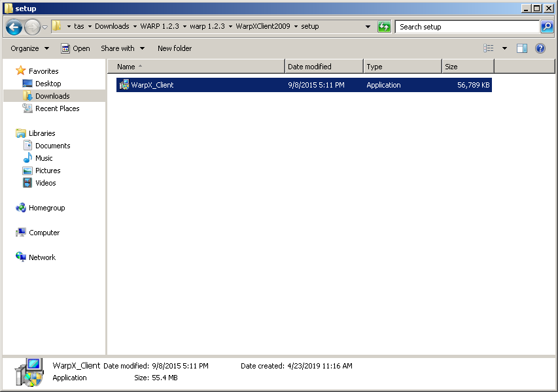Toggle the preview pane

pyautogui.click(x=522, y=48)
